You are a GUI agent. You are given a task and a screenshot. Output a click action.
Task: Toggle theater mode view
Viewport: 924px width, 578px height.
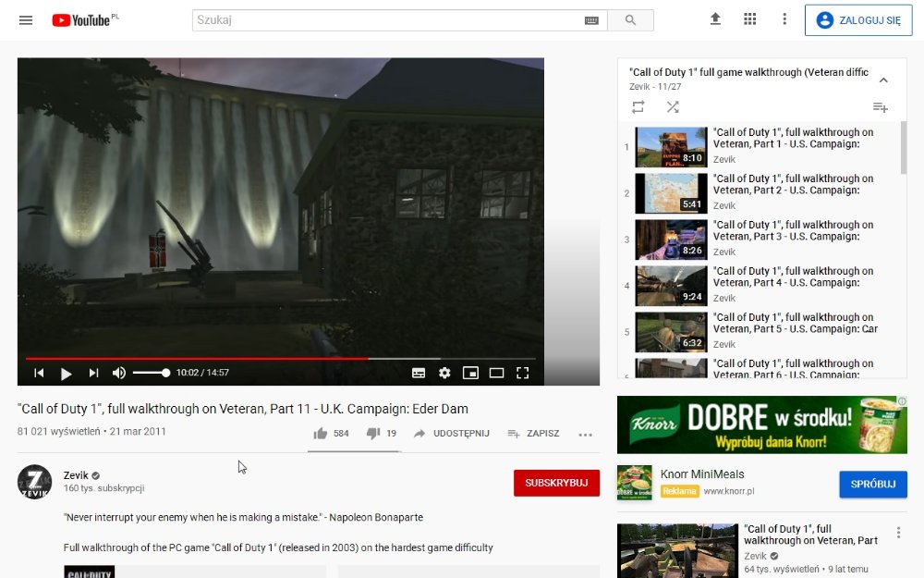(x=496, y=373)
